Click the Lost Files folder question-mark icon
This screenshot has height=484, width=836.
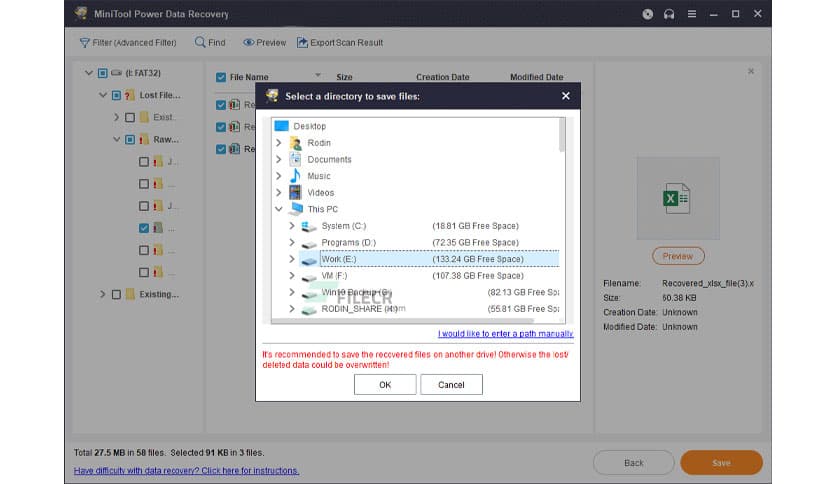tap(130, 95)
